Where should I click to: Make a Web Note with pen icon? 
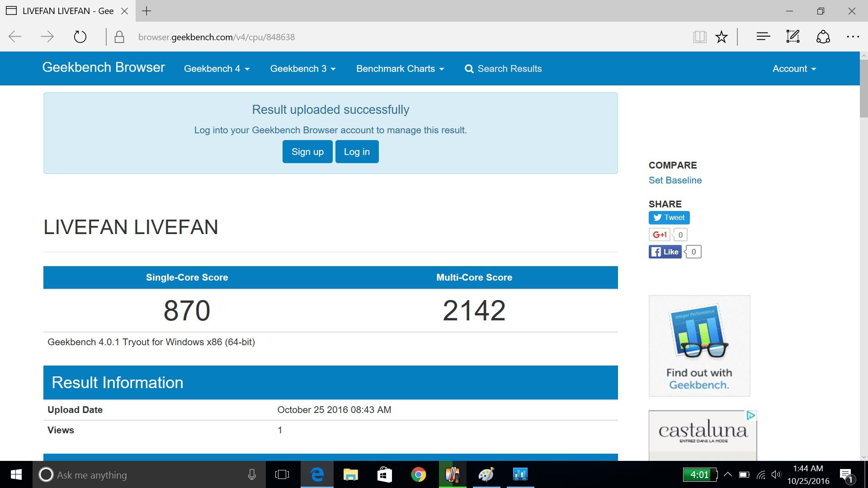coord(793,37)
